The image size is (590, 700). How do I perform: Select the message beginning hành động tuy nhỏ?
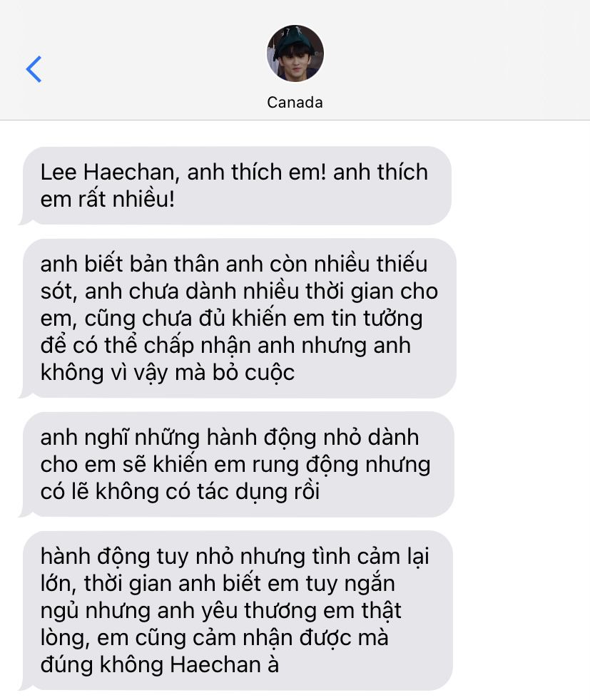pyautogui.click(x=236, y=611)
